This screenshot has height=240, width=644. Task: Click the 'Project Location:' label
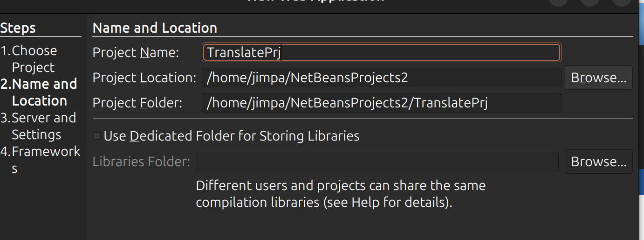[x=144, y=78]
